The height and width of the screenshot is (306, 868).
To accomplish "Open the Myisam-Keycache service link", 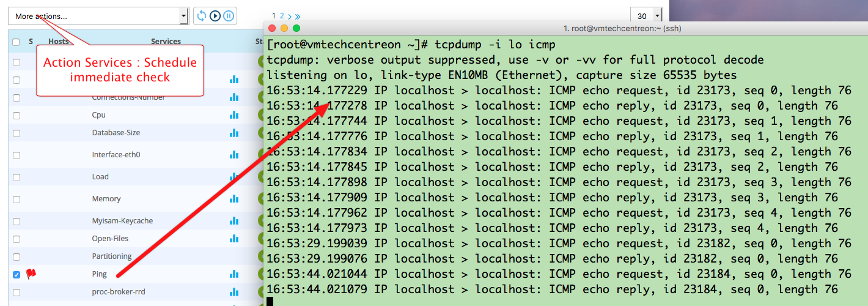I will [x=122, y=221].
